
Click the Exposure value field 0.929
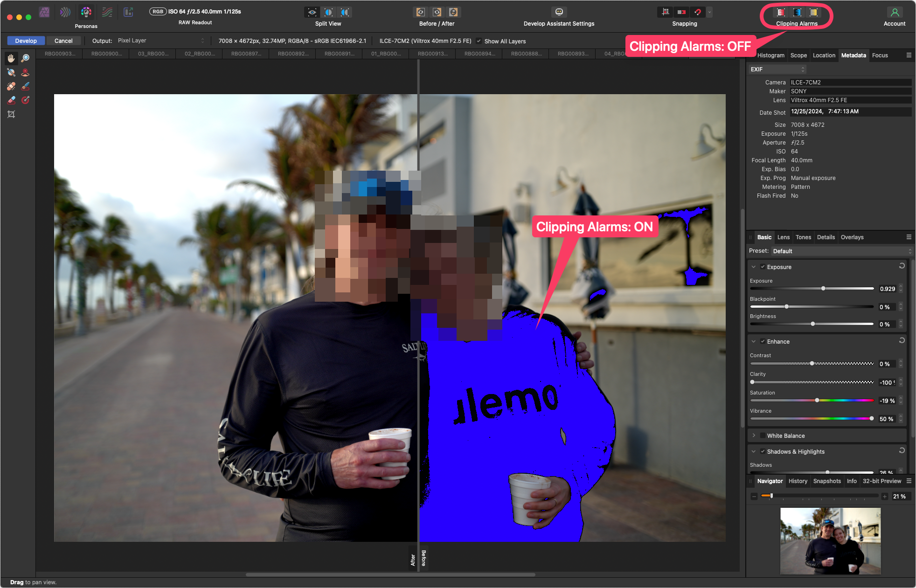pyautogui.click(x=888, y=289)
